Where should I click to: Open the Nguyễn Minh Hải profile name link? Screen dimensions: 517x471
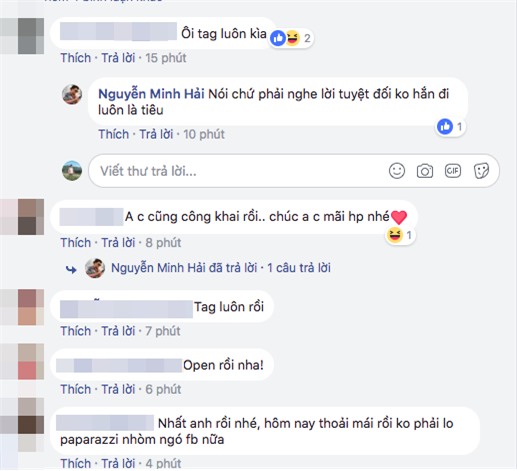coord(151,94)
